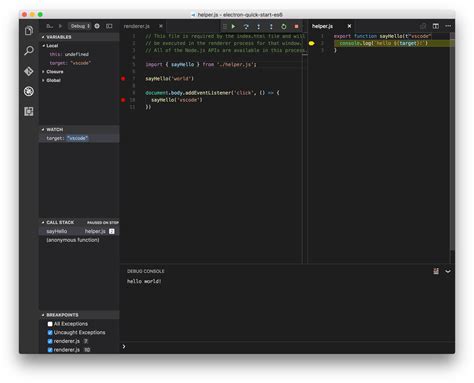
Task: Open the Search view in activity bar
Action: 29,51
